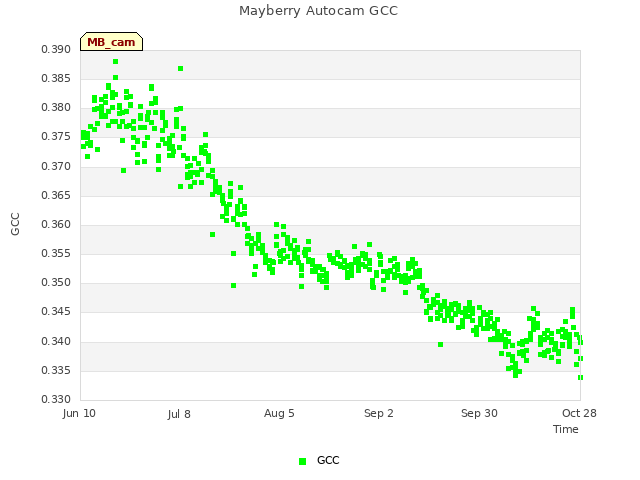Select the Sep 30 x-axis label
Image resolution: width=640 pixels, height=480 pixels.
click(479, 413)
